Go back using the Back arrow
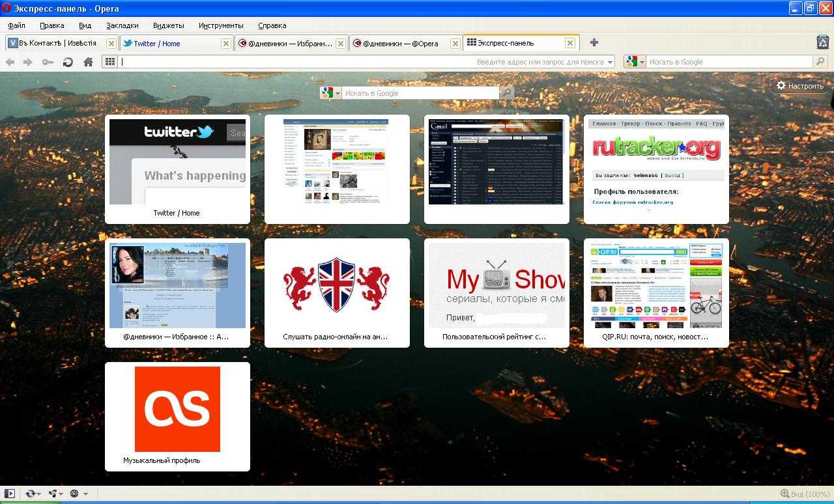Screen dimensions: 834x504 (x=10, y=62)
